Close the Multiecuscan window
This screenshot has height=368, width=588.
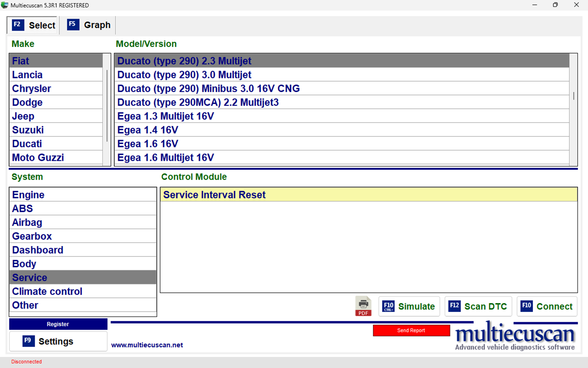point(576,5)
